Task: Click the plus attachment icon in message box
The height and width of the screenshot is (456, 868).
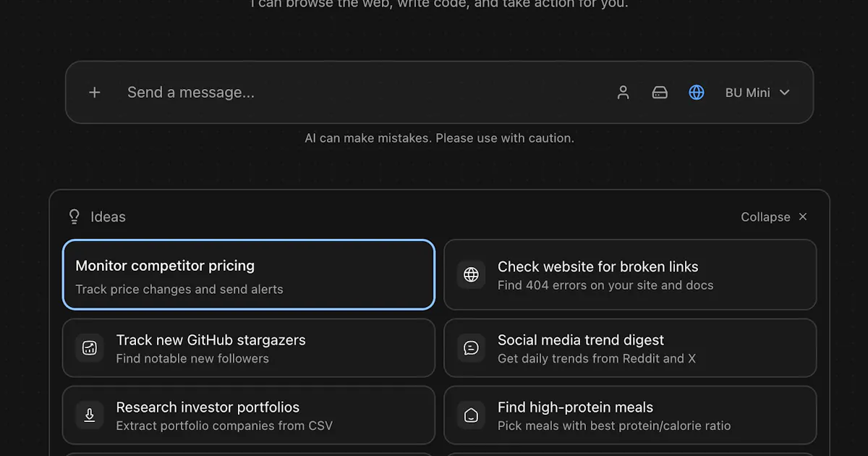Action: 95,93
